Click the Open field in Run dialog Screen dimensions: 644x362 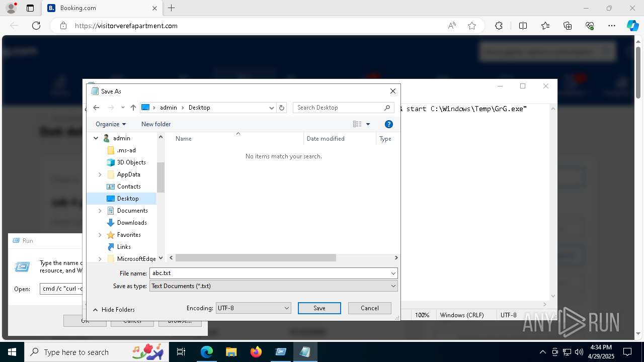tap(61, 289)
